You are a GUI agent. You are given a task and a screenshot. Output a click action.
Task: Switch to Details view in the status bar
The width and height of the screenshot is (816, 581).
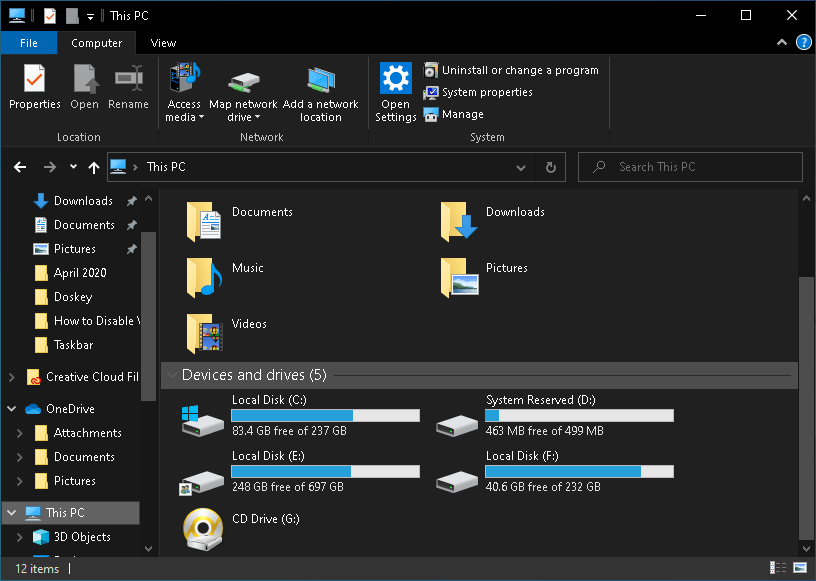tap(777, 568)
